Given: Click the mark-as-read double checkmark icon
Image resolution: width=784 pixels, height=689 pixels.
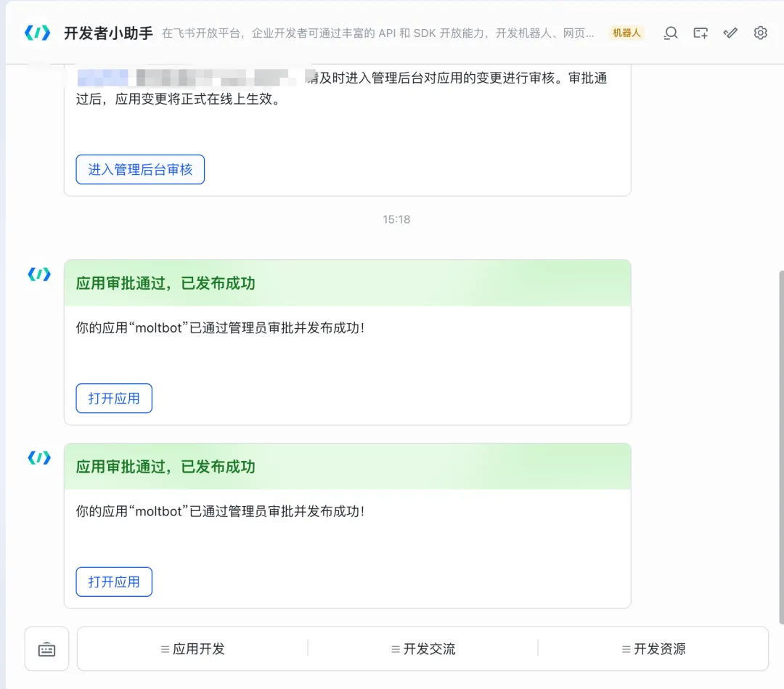Looking at the screenshot, I should tap(730, 33).
